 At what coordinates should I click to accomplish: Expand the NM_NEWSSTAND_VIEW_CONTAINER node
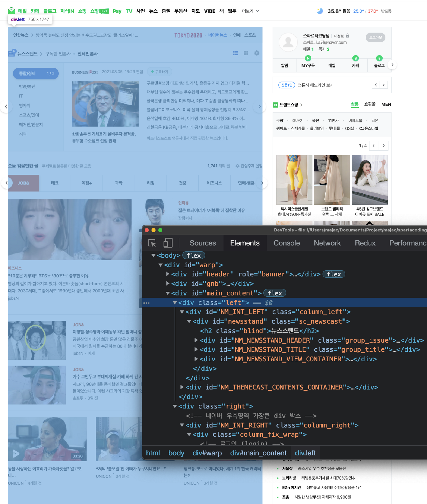(x=196, y=359)
